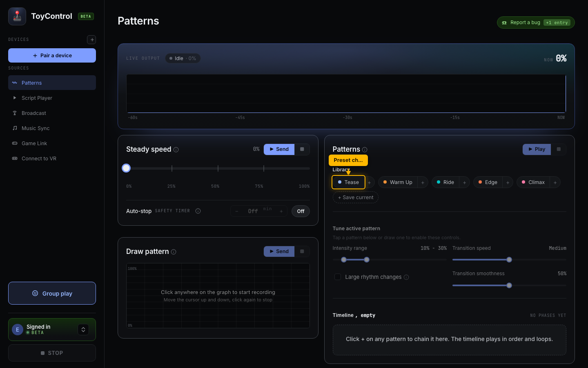Click Save current pattern
Screen dimensions: 588x368
pyautogui.click(x=356, y=197)
